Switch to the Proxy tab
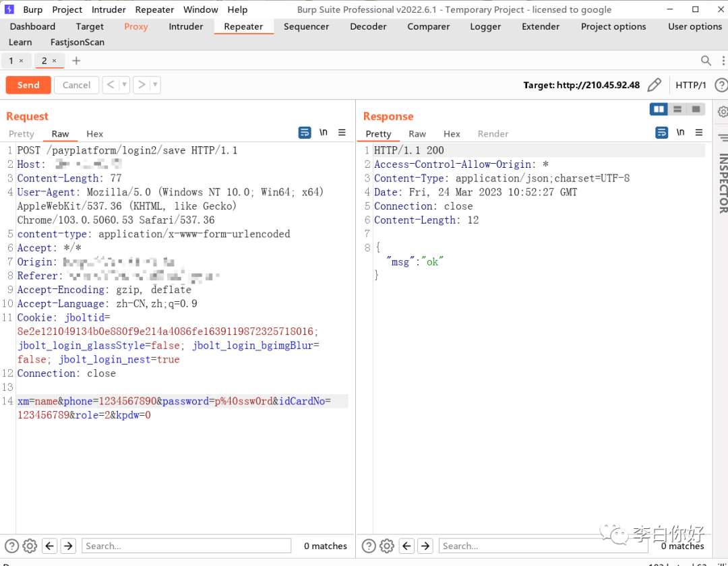Image resolution: width=728 pixels, height=566 pixels. coord(136,26)
